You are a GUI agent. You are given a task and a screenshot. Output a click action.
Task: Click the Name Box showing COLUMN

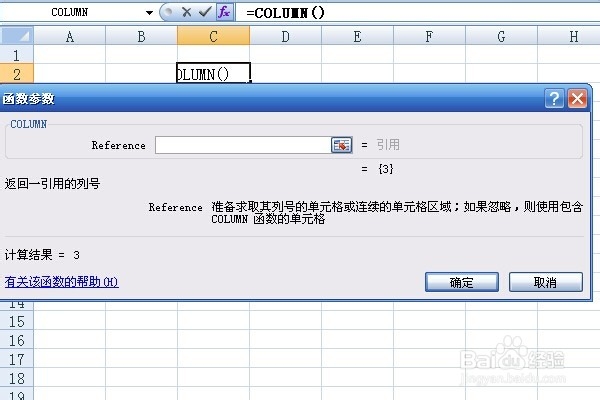pos(71,12)
